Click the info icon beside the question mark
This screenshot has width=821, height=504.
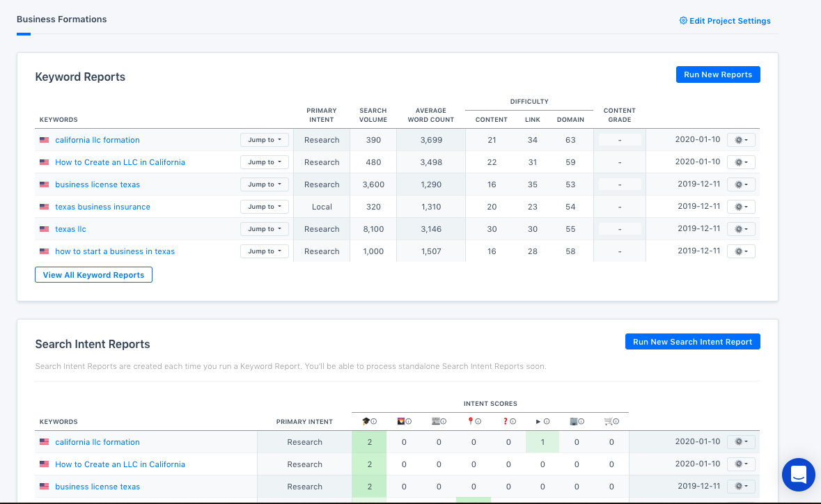point(513,421)
